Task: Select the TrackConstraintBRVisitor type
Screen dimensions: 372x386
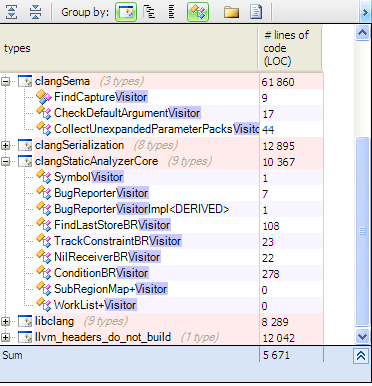Action: pyautogui.click(x=118, y=241)
